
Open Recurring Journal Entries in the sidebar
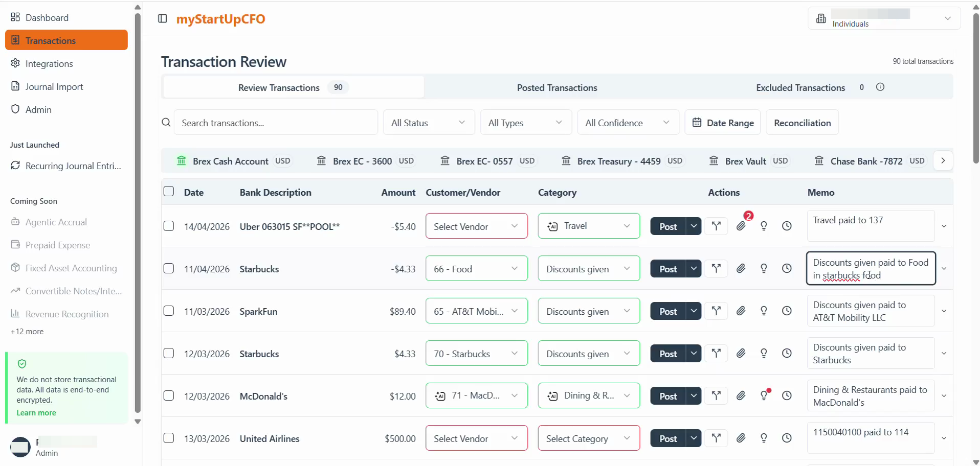coord(66,166)
